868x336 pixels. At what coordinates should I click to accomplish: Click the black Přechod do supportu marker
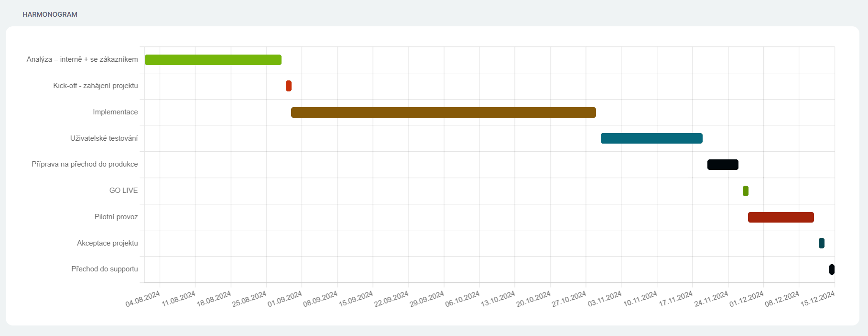[x=832, y=269]
